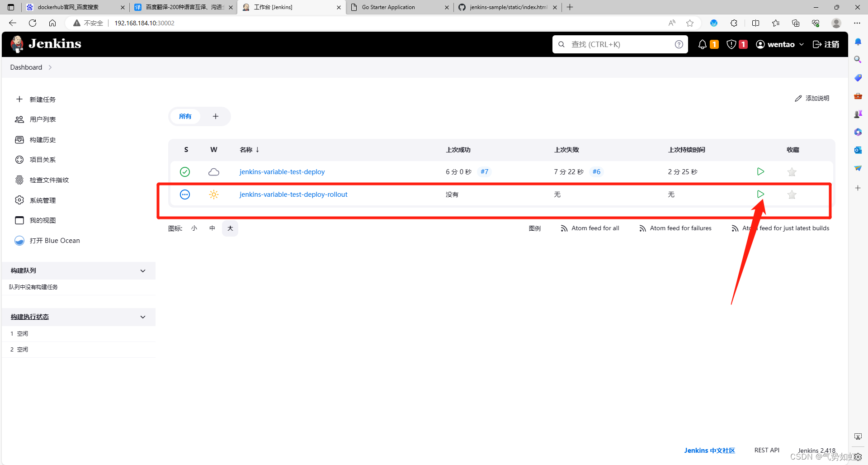
Task: Sort by the 名称 column header
Action: coord(250,150)
